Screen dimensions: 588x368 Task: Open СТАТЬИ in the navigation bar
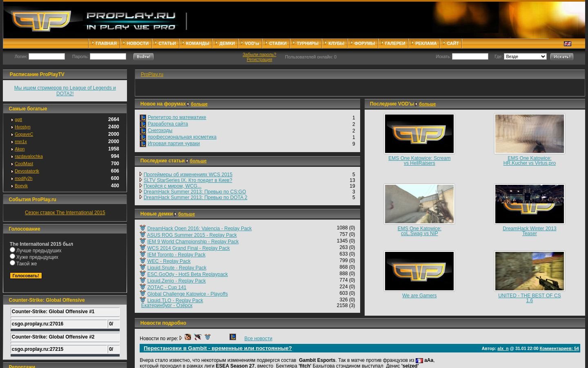pos(167,43)
